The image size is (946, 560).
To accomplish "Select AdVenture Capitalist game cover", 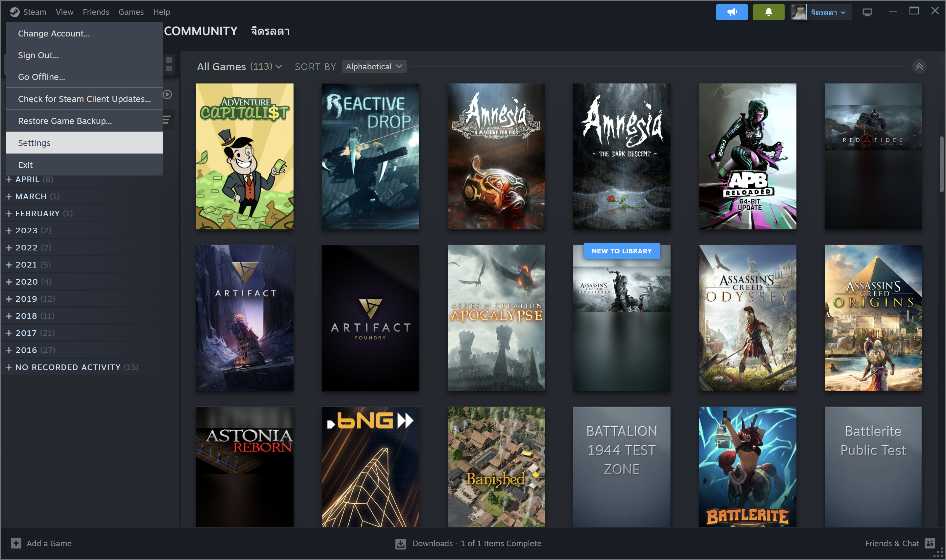I will click(245, 156).
